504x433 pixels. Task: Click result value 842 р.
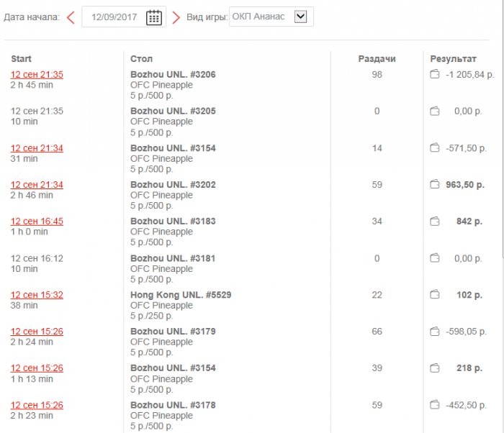[x=469, y=222]
